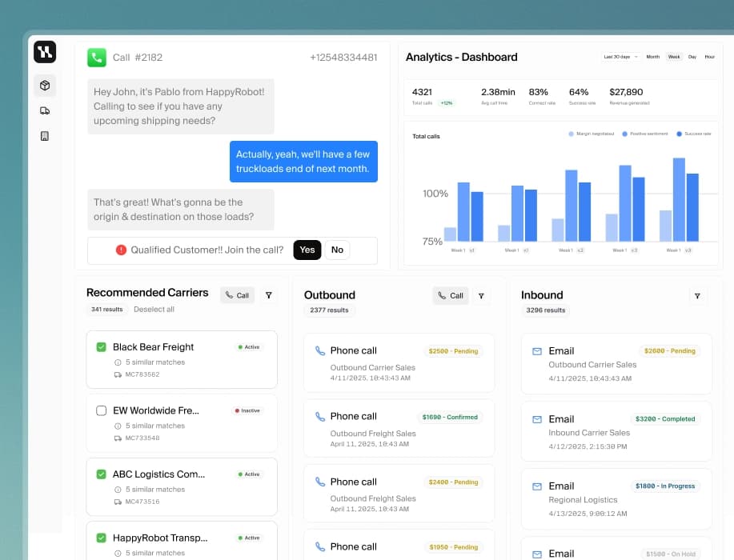Screen dimensions: 734x560
Task: Click the Hey John greeting chat bubble
Action: [x=181, y=106]
